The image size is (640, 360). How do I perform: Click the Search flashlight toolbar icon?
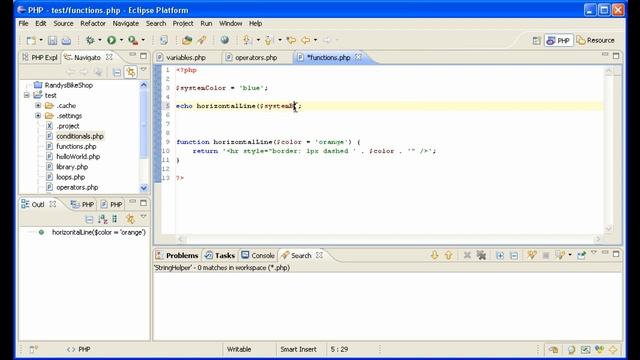(202, 40)
